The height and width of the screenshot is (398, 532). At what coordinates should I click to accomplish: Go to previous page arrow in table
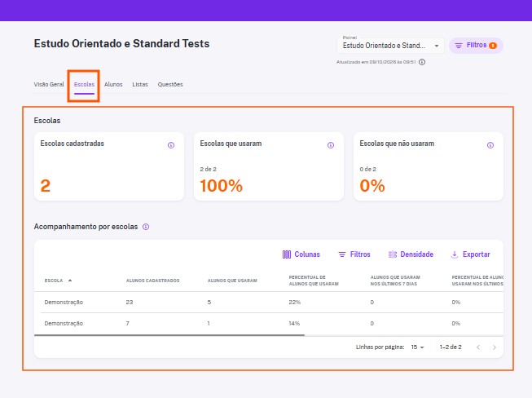(478, 347)
